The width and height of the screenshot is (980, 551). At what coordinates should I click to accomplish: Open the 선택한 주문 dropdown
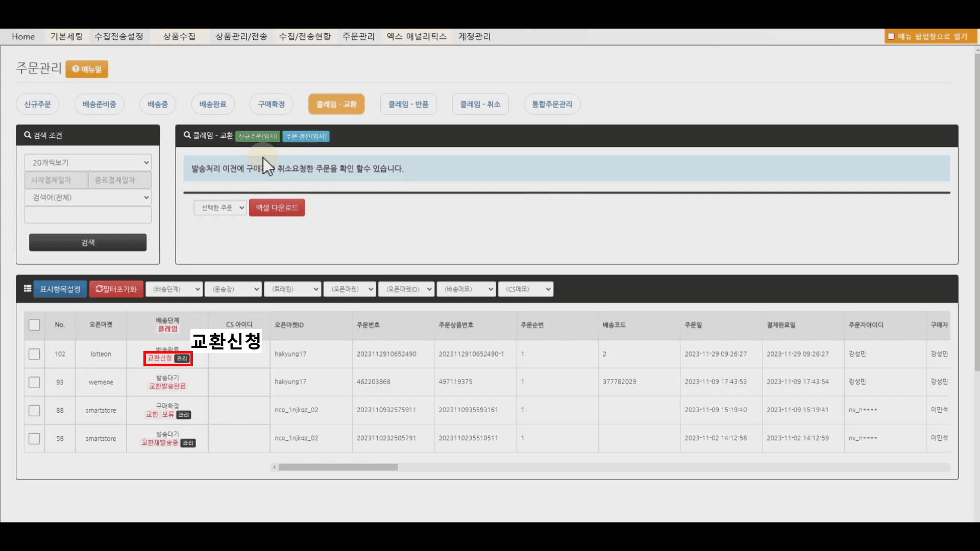pyautogui.click(x=220, y=208)
